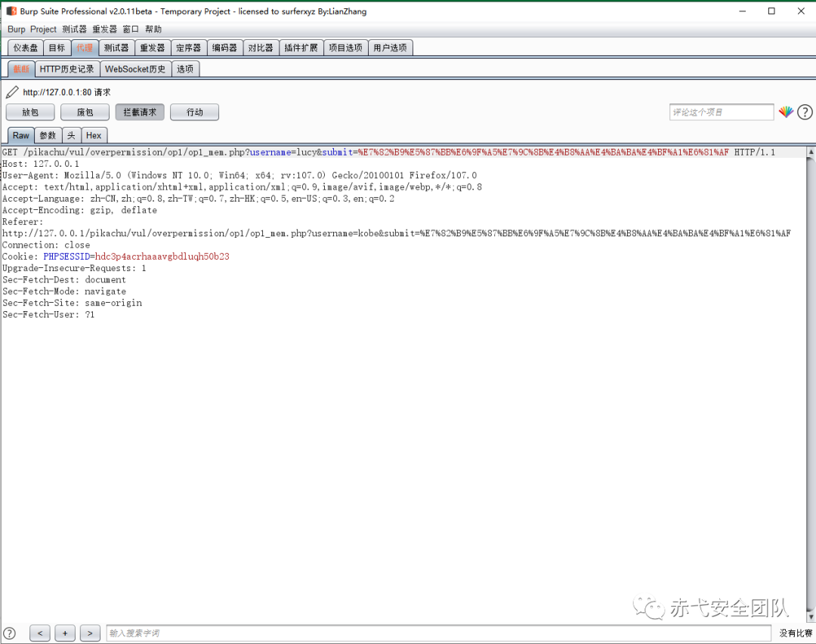Switch to the 重发器 tab
This screenshot has width=816, height=644.
[x=153, y=48]
